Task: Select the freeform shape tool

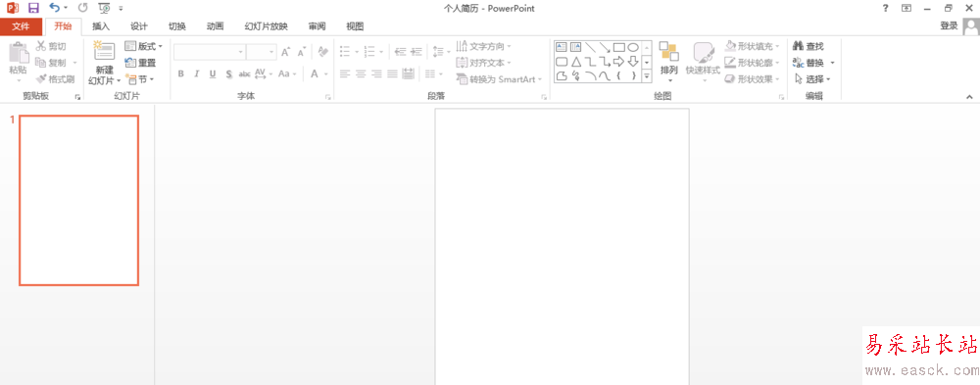Action: [x=562, y=75]
